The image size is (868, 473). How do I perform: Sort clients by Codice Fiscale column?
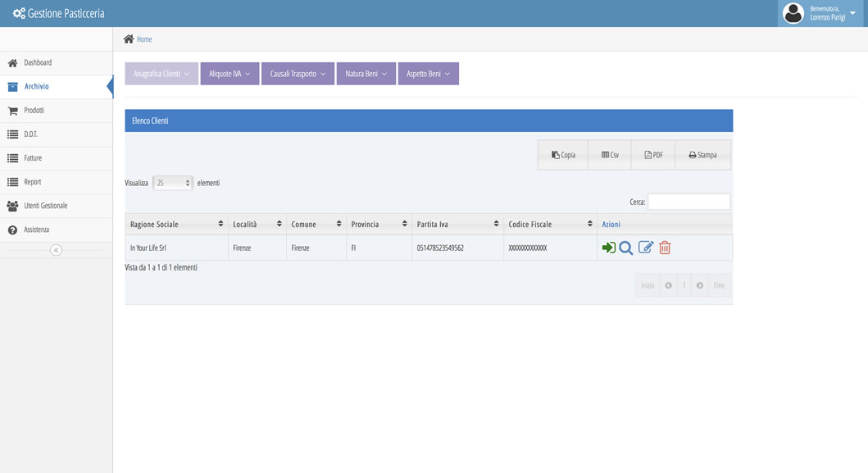tap(550, 224)
